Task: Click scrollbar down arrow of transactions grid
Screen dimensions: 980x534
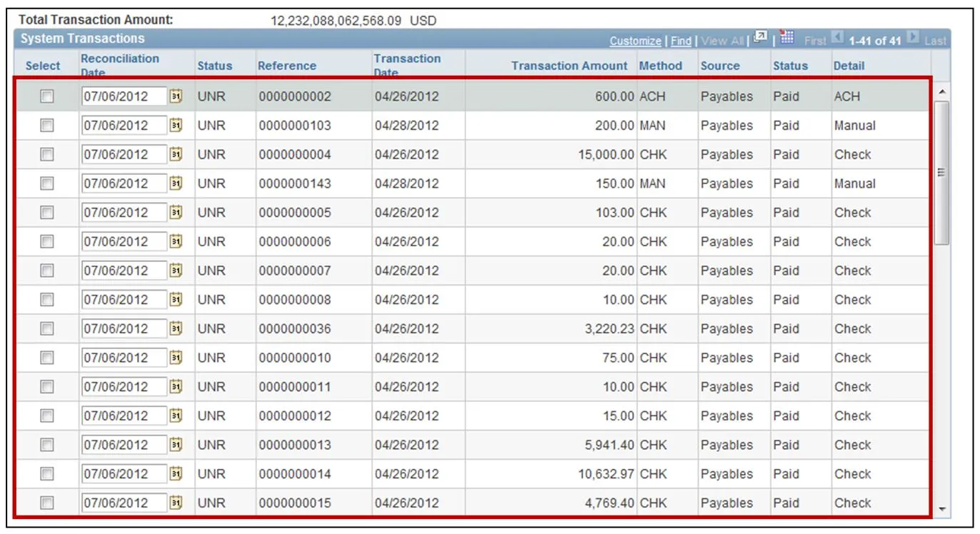Action: point(942,510)
